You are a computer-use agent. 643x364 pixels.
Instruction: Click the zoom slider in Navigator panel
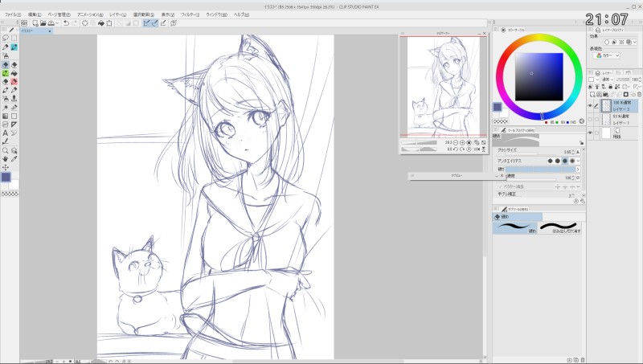click(420, 143)
